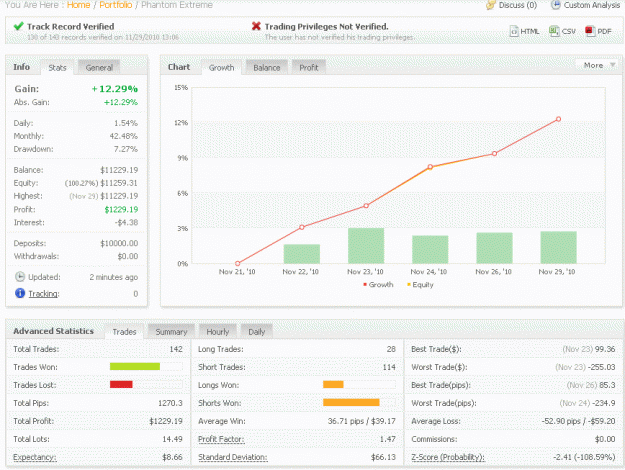Click the green Track Record Verified checkmark
This screenshot has width=625, height=470.
click(18, 26)
